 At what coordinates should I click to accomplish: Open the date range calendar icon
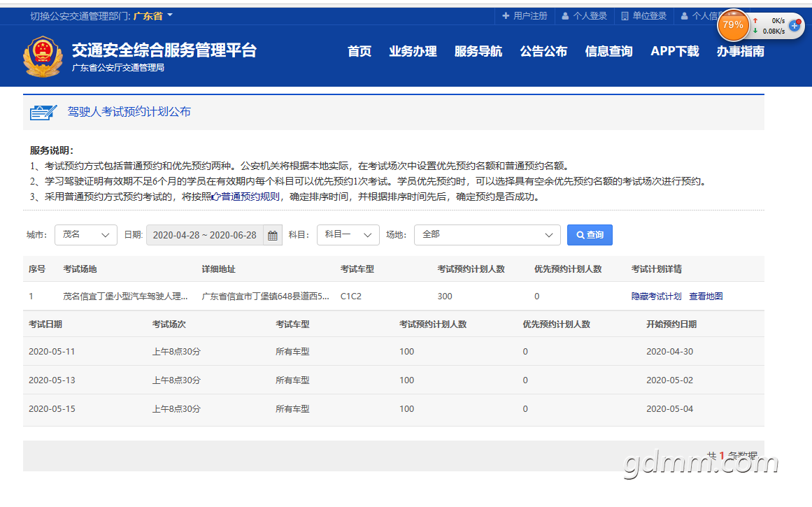point(272,236)
